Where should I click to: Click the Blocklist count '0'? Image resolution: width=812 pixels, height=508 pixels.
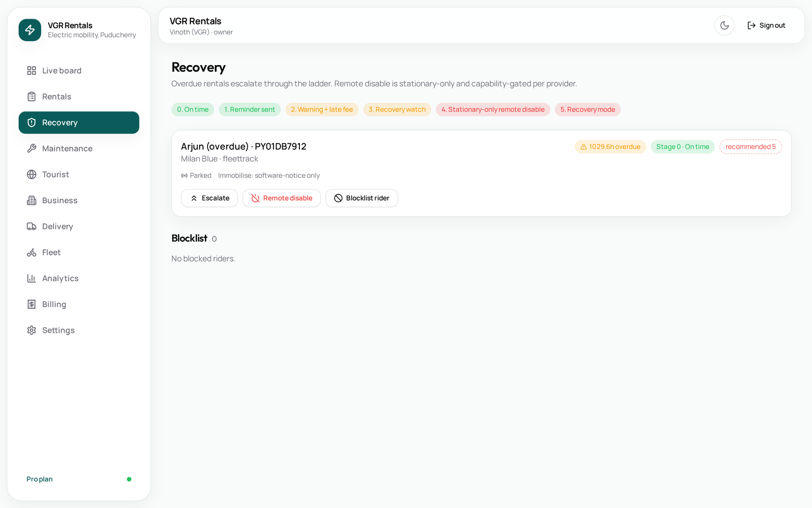tap(214, 239)
